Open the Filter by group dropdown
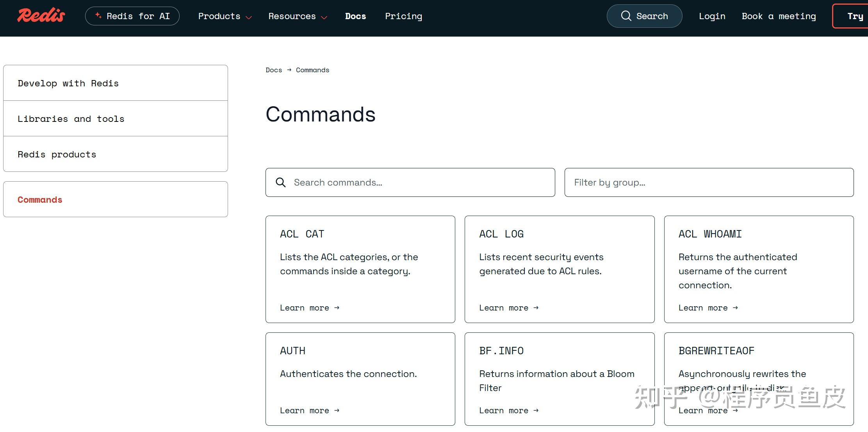 [x=709, y=182]
